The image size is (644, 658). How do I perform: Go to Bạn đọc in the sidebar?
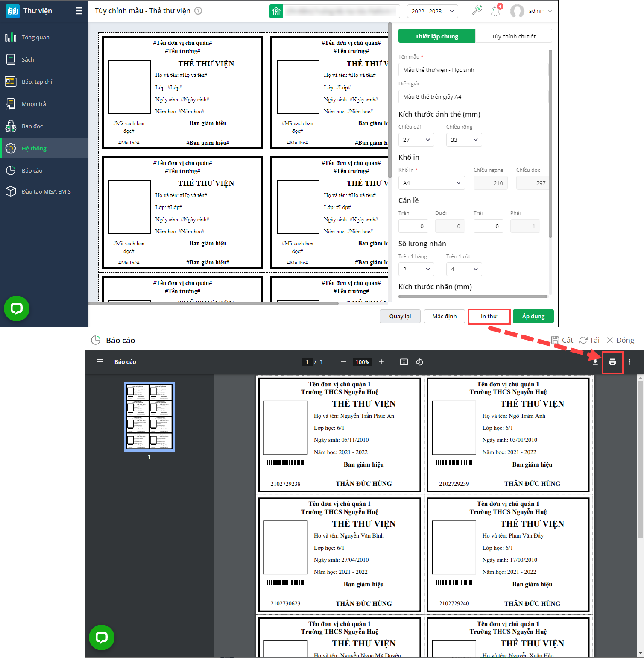[32, 126]
